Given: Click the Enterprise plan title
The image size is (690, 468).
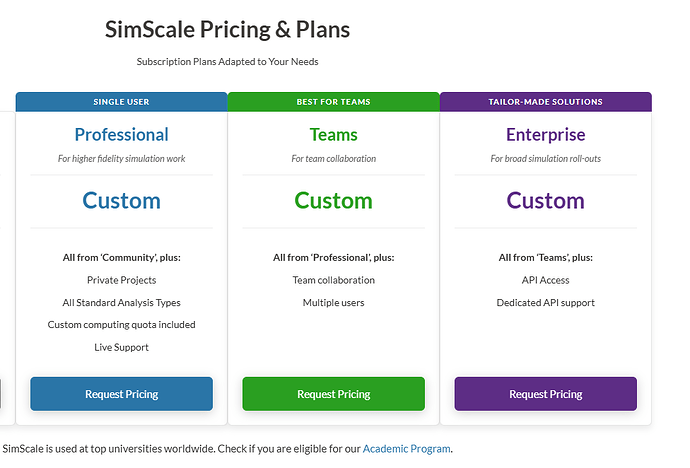Looking at the screenshot, I should (x=545, y=134).
